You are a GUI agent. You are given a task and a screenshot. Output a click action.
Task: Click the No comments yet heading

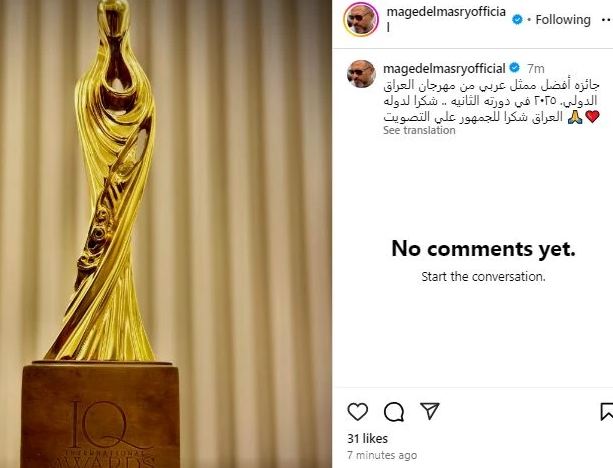tap(483, 249)
